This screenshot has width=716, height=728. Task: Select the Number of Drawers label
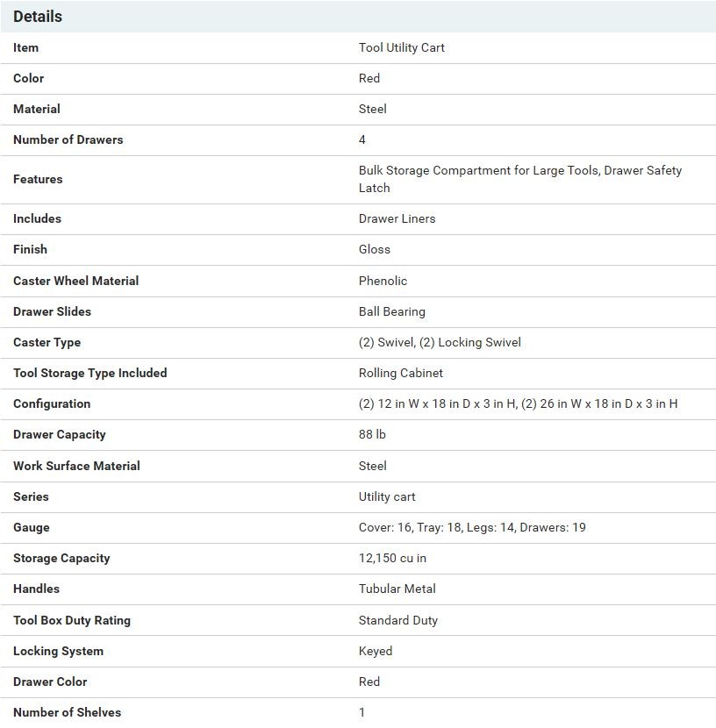pyautogui.click(x=68, y=139)
